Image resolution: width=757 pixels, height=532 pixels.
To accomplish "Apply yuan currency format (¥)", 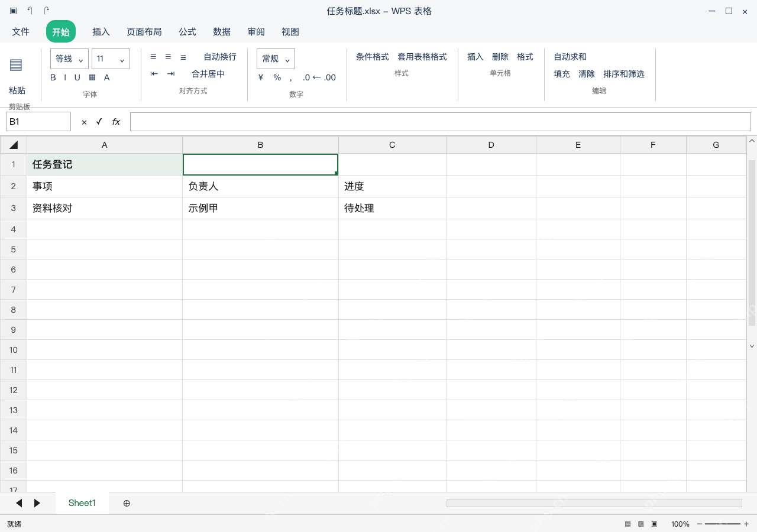I will tap(261, 77).
